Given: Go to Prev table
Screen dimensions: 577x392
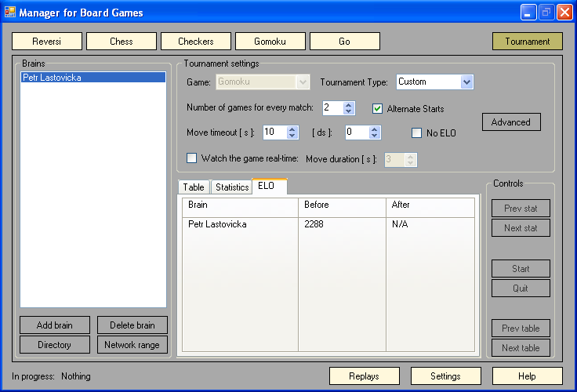Looking at the screenshot, I should [x=521, y=328].
